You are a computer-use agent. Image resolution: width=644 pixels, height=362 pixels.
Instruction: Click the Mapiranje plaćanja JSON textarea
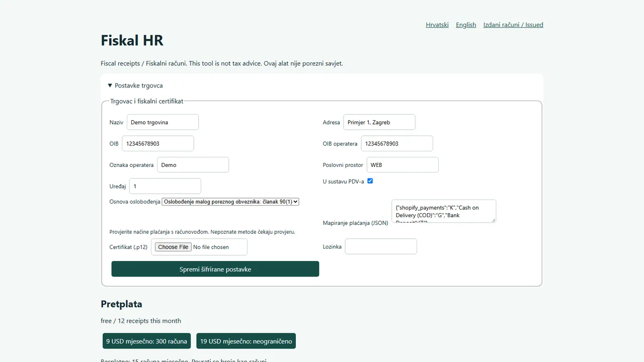(444, 211)
